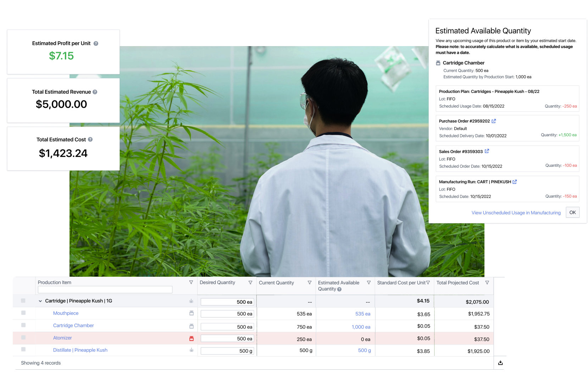Open help icon beside Total Estimated Cost
588x381 pixels.
[x=90, y=139]
